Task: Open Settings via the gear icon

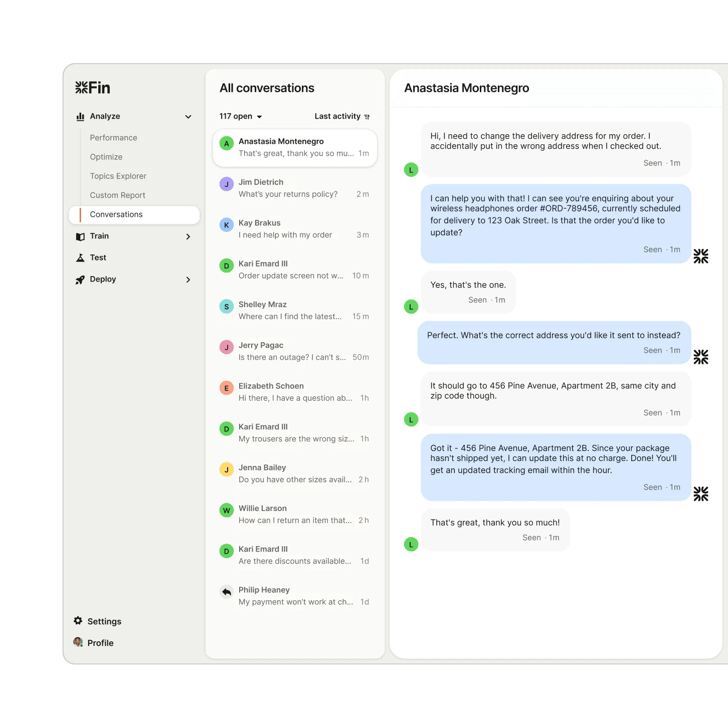Action: [78, 621]
